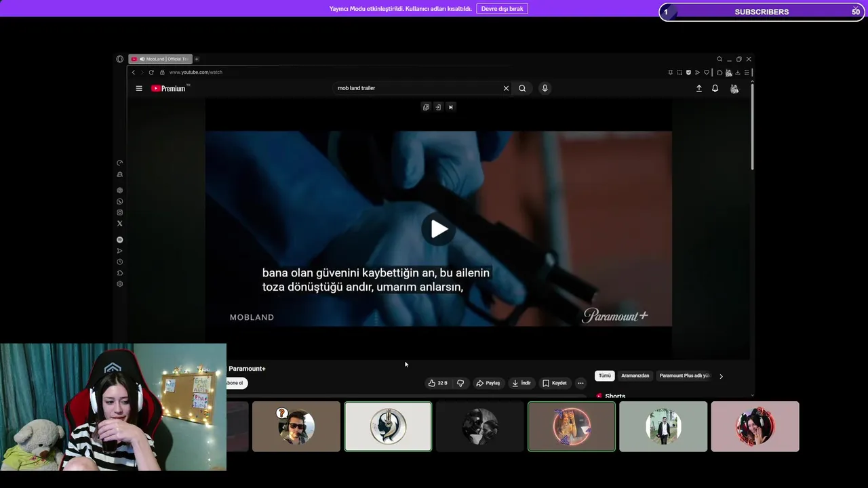Viewport: 868px width, 488px height.
Task: Dislike the video with thumbs down
Action: [460, 383]
